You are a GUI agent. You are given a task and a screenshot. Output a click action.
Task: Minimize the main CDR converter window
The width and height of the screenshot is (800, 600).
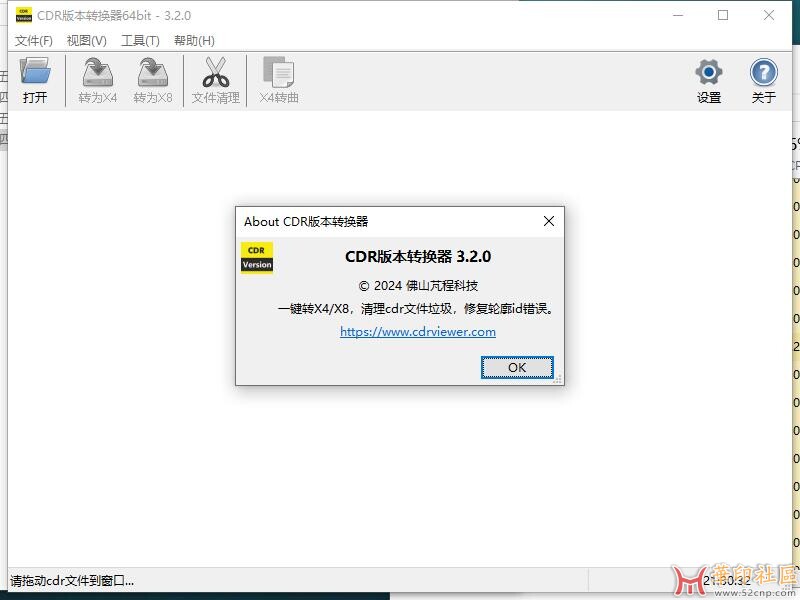(x=678, y=15)
